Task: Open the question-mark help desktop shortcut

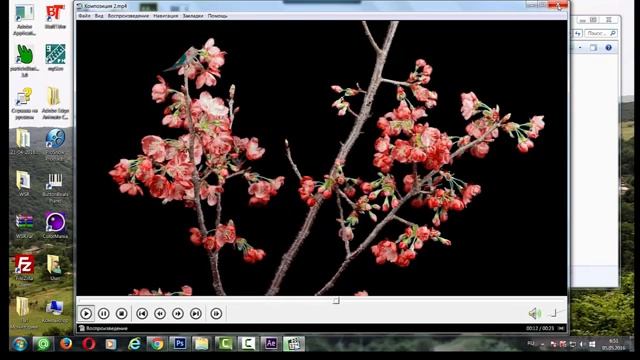Action: (24, 103)
